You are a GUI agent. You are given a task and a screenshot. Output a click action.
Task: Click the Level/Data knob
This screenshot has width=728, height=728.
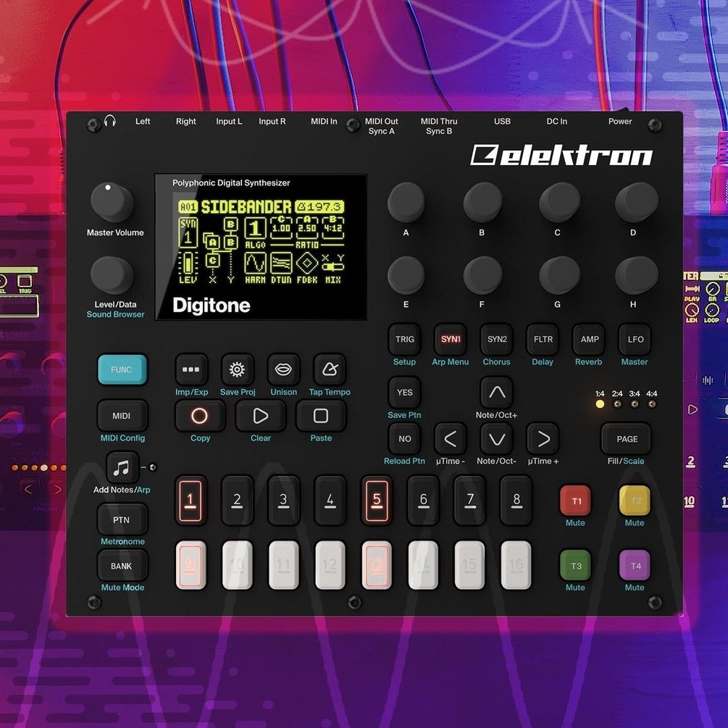[112, 275]
